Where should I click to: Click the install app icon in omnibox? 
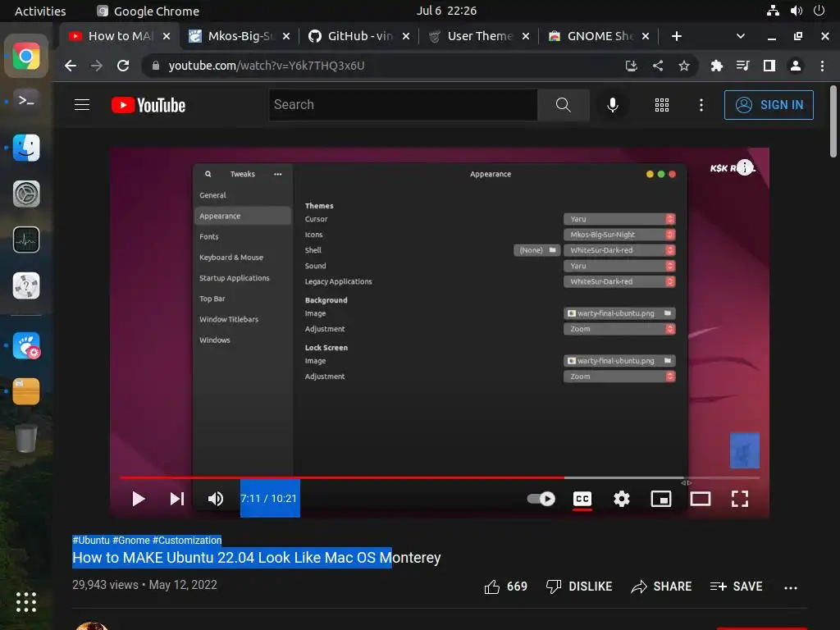[x=632, y=66]
